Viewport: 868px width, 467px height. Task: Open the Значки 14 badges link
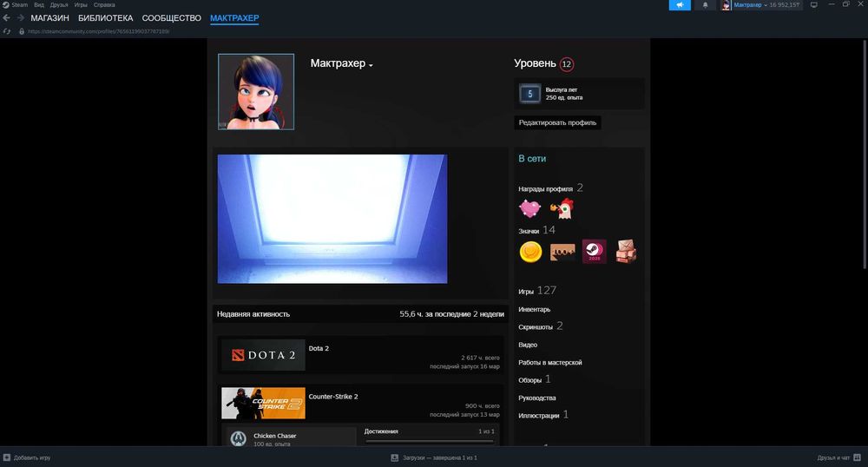point(536,230)
